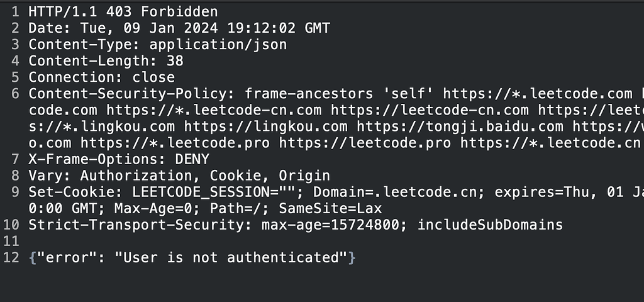This screenshot has height=302, width=644.
Task: Click the Strict-Transport-Security header name
Action: 136,226
